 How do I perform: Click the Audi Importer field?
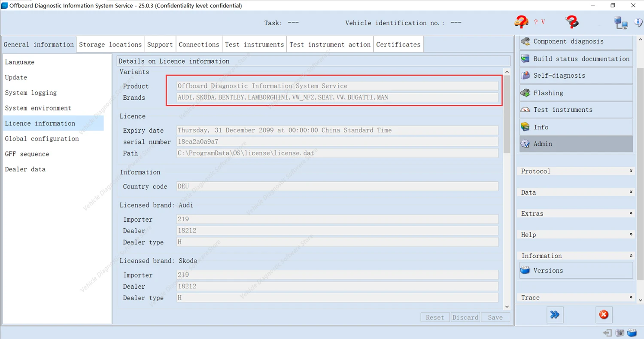point(337,219)
